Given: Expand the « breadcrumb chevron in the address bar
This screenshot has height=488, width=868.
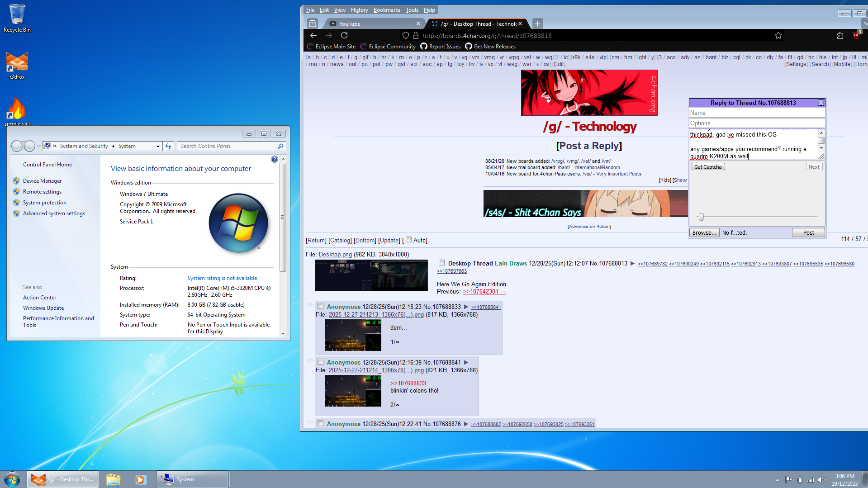Looking at the screenshot, I should click(x=55, y=146).
